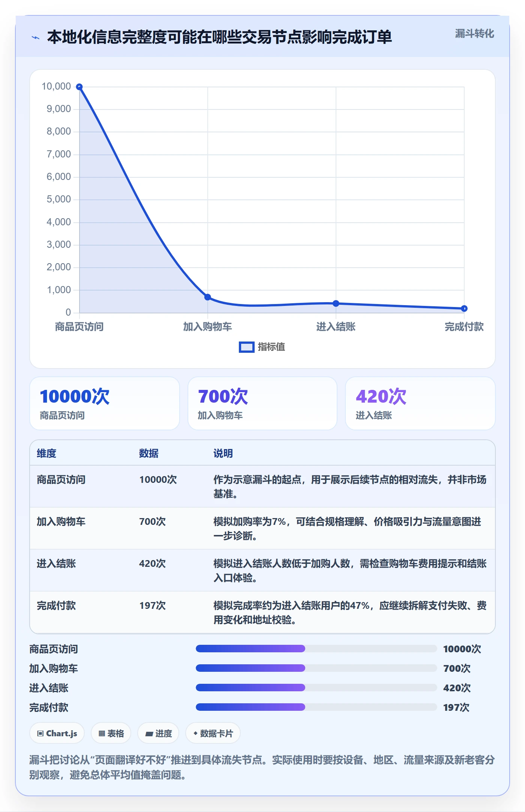Click the 商品页访问 x-axis label
525x812 pixels.
point(79,327)
